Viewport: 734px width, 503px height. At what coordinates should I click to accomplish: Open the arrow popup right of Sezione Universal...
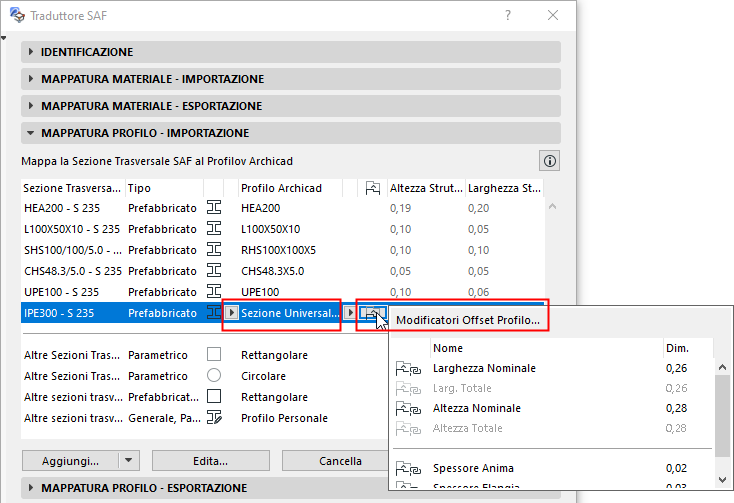tap(350, 313)
